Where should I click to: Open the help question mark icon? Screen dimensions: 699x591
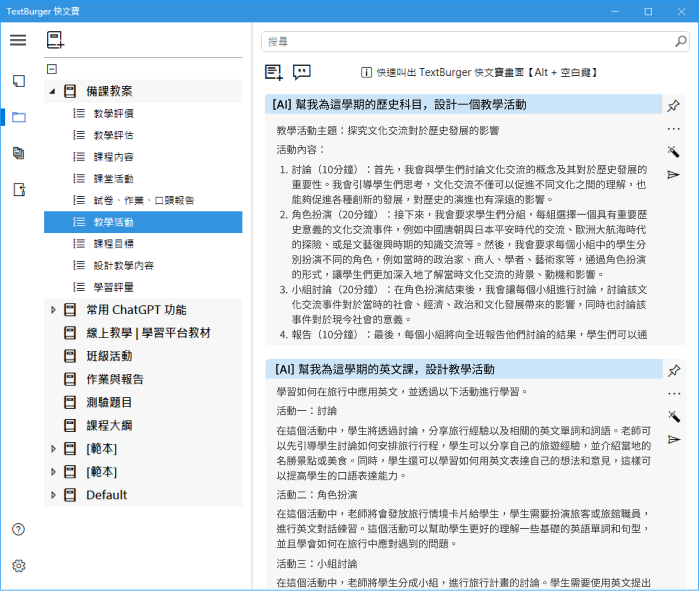coord(18,529)
